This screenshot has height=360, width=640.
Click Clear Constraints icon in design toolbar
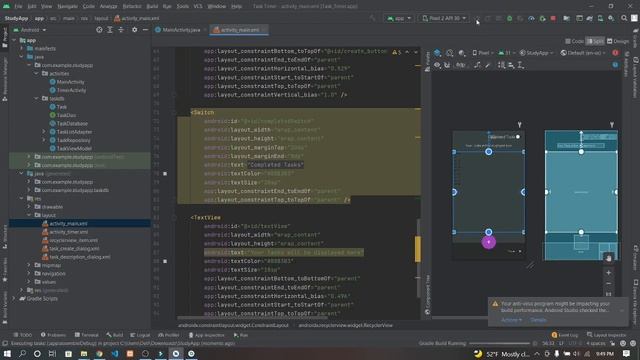(x=477, y=65)
